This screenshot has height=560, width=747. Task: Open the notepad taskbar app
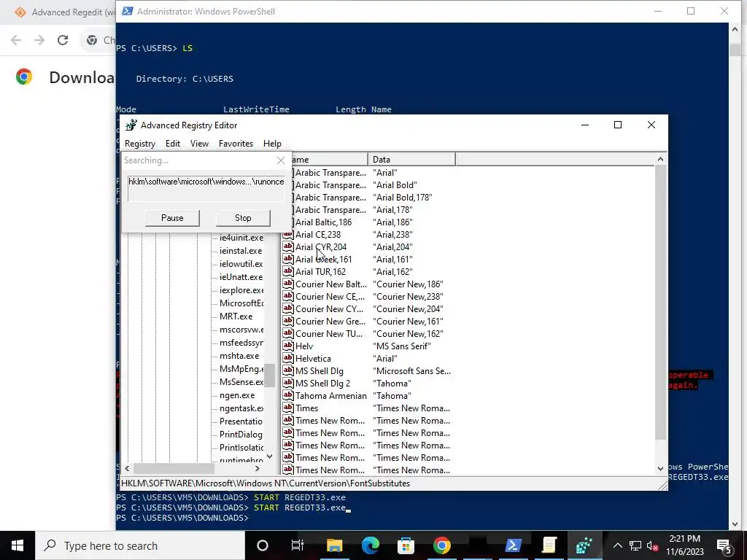point(549,545)
